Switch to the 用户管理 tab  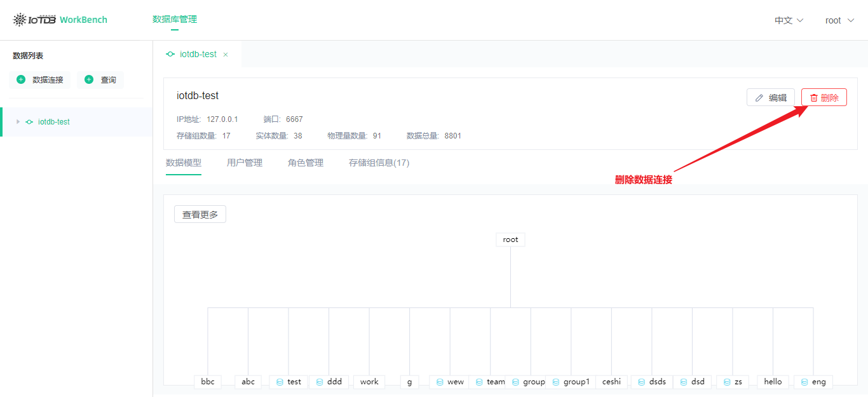point(244,163)
